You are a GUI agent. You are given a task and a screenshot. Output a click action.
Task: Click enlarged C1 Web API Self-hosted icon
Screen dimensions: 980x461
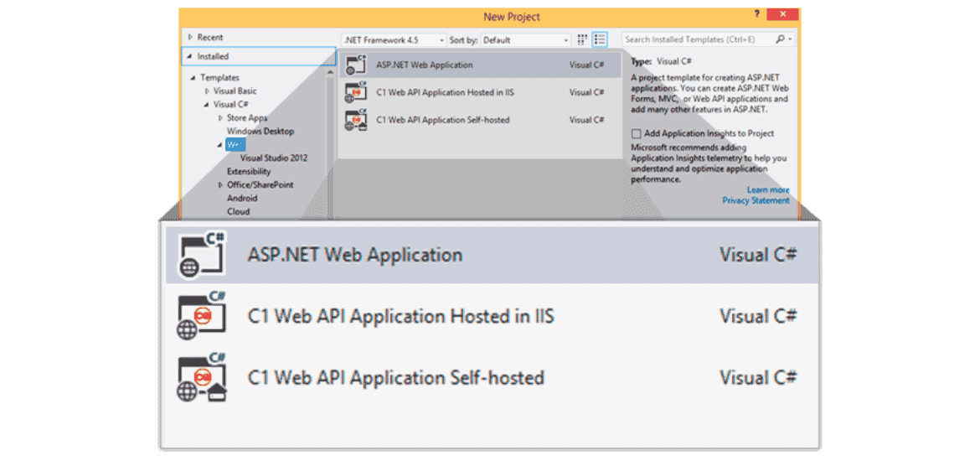201,377
